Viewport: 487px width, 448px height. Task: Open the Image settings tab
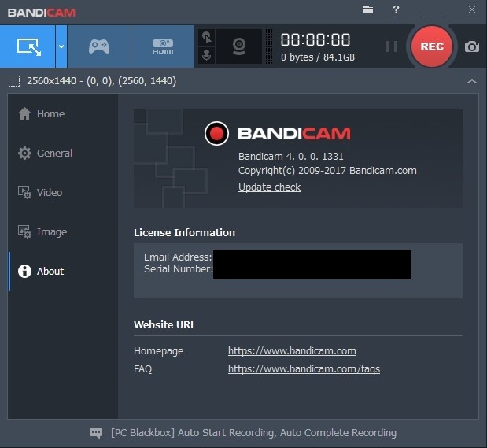[x=51, y=232]
